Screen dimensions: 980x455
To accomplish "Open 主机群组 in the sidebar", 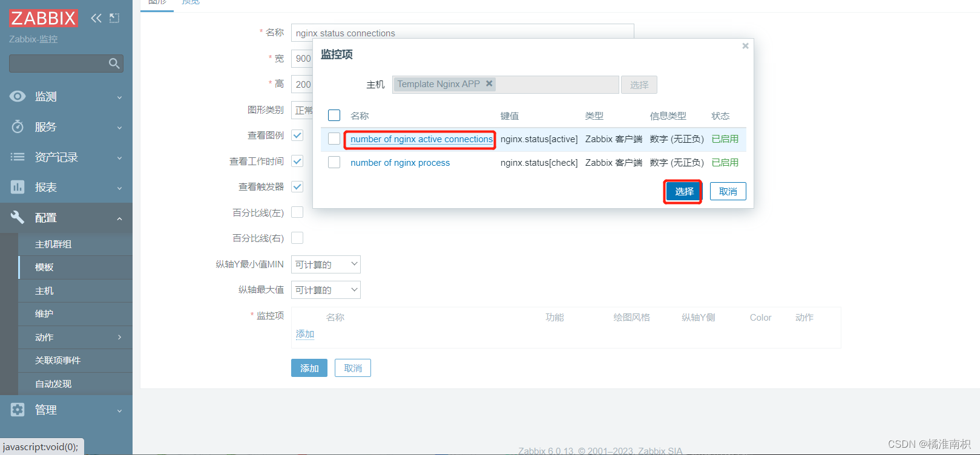I will (53, 244).
